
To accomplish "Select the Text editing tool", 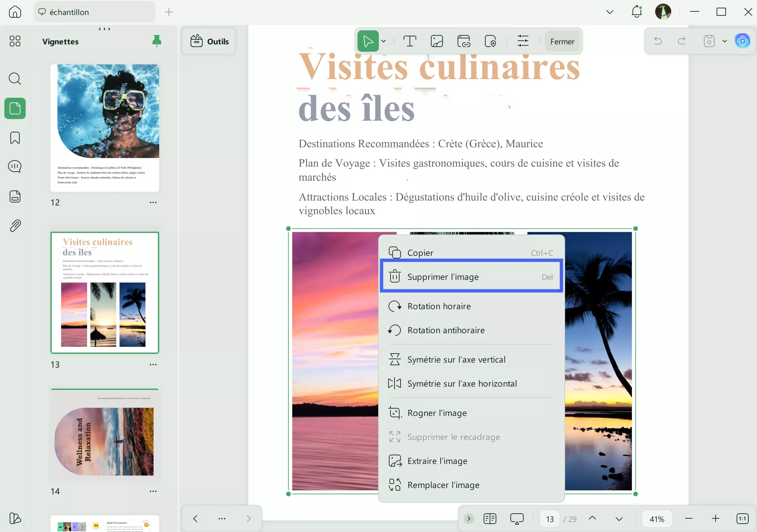I will pyautogui.click(x=410, y=41).
